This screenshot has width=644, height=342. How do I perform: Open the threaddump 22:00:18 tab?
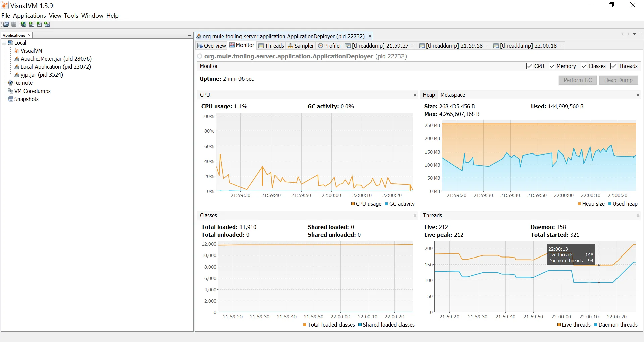coord(528,46)
